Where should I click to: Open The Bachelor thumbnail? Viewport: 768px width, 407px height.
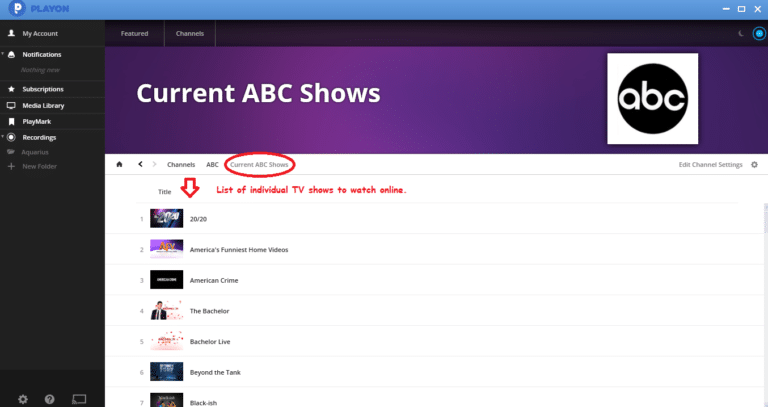167,311
